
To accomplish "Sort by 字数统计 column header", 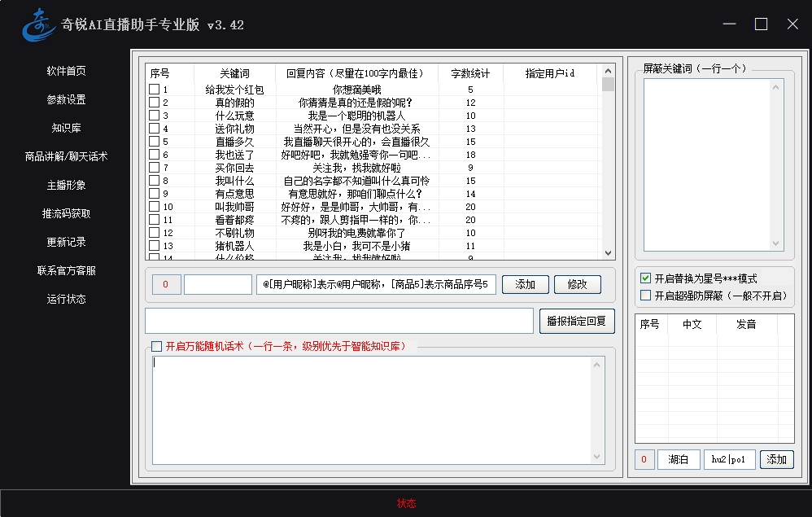I will click(x=470, y=73).
